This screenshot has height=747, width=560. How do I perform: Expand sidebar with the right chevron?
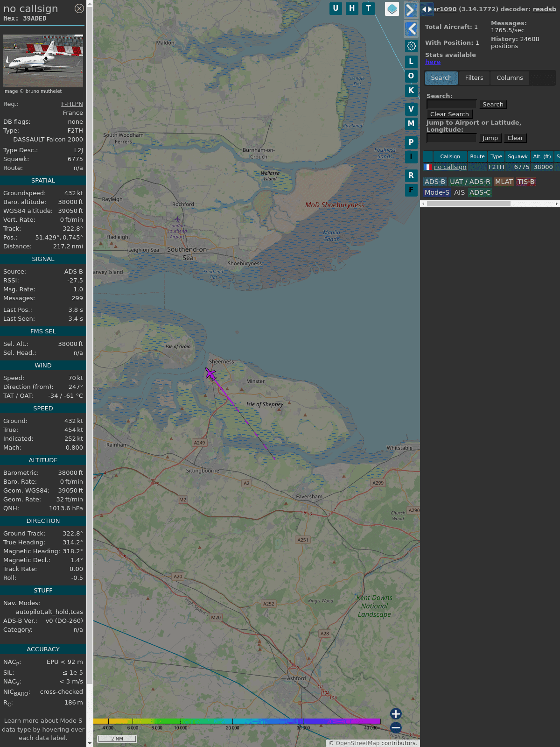coord(410,10)
